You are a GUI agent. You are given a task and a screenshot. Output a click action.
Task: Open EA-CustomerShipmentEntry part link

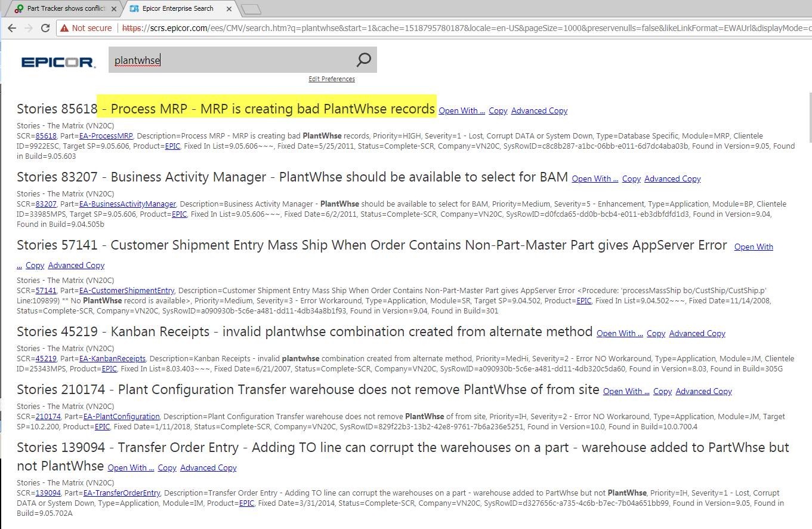127,291
